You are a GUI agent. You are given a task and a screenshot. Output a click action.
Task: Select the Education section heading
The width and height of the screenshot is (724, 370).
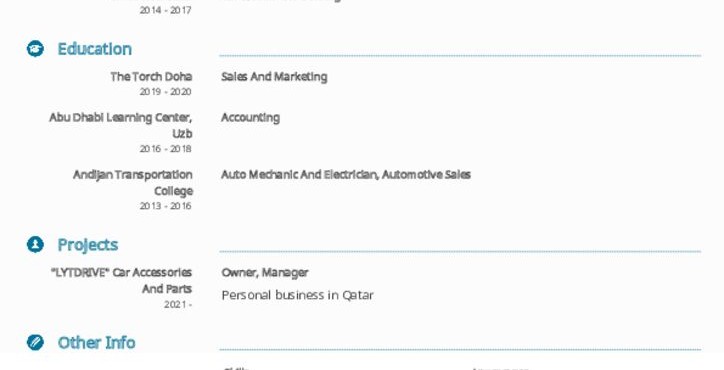point(95,49)
